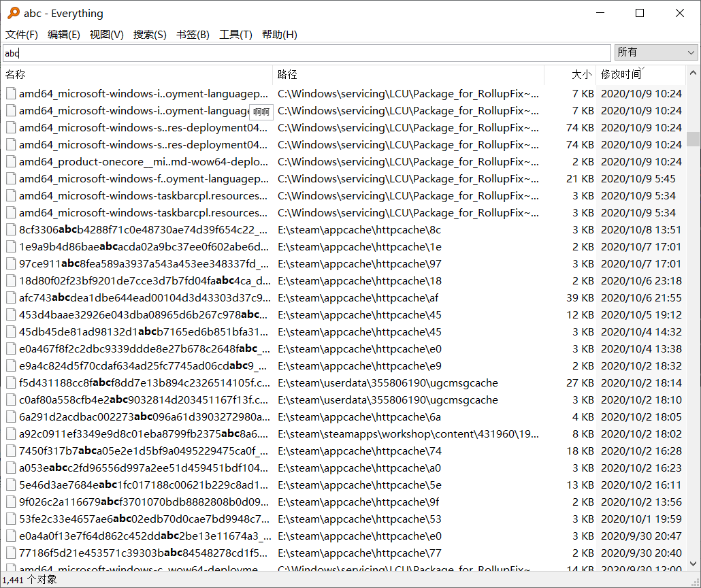Click file icon of 53fe2c33e4657ae6abc02edb70d0cae7bd9948c7

[x=11, y=519]
